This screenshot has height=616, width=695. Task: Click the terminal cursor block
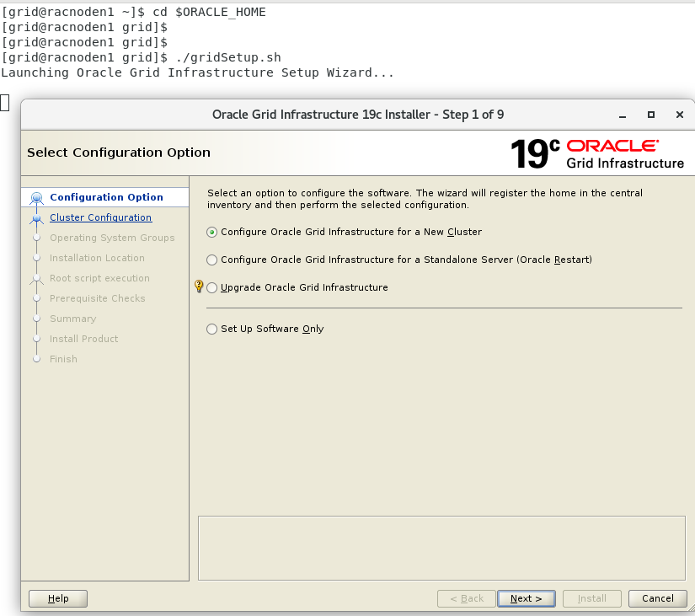[x=5, y=103]
